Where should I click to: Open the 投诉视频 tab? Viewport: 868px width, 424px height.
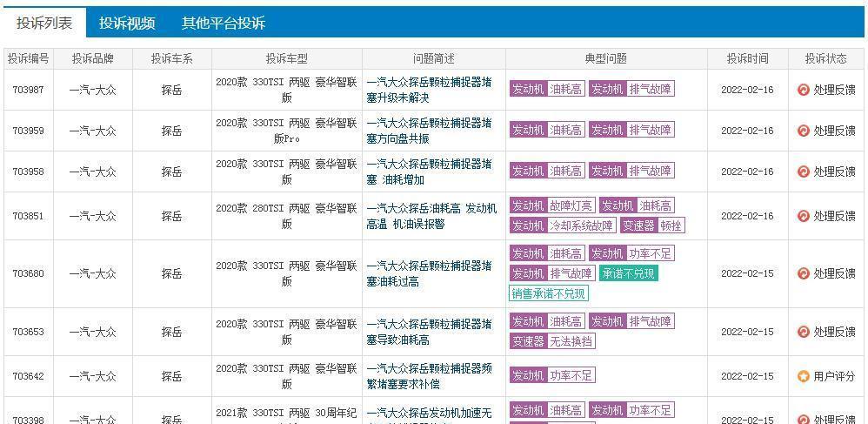[127, 23]
